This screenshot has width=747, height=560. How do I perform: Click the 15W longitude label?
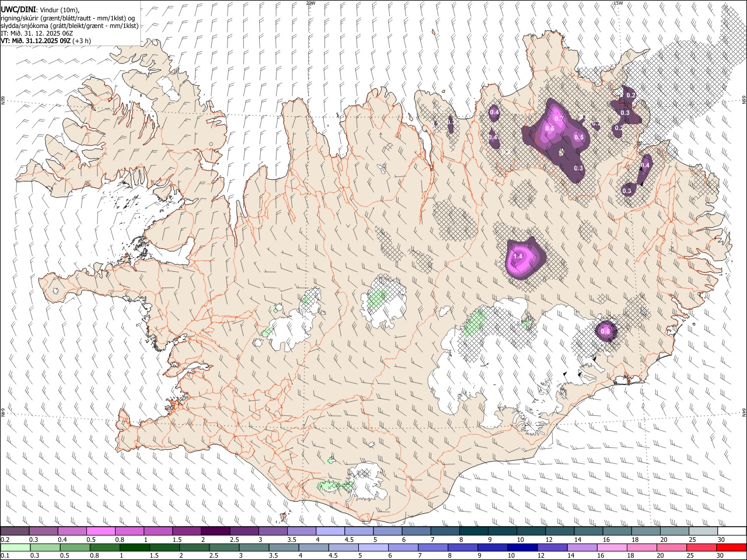[x=618, y=3]
